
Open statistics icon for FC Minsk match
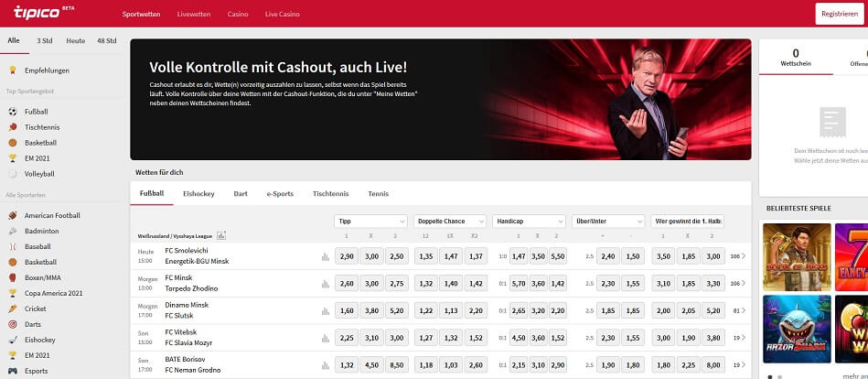tap(325, 284)
